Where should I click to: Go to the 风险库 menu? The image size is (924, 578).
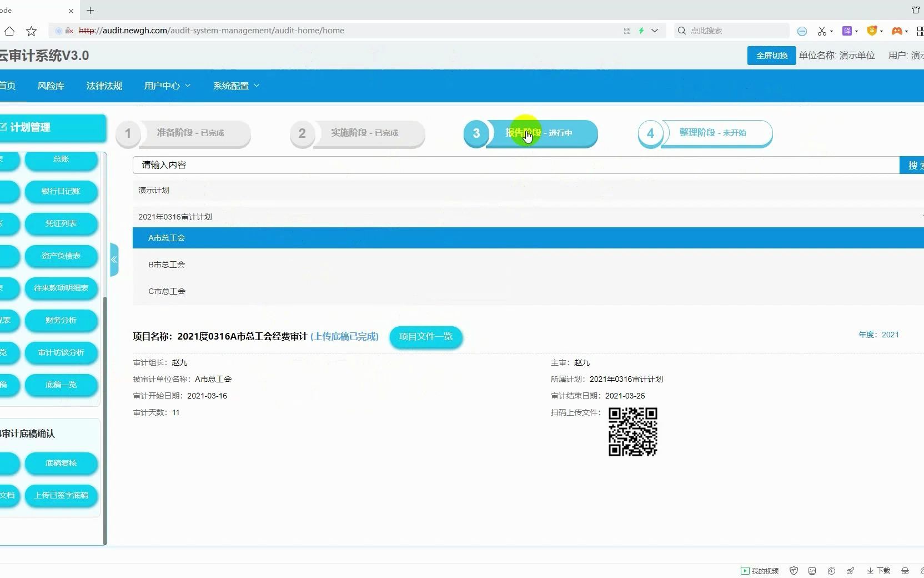(x=51, y=86)
